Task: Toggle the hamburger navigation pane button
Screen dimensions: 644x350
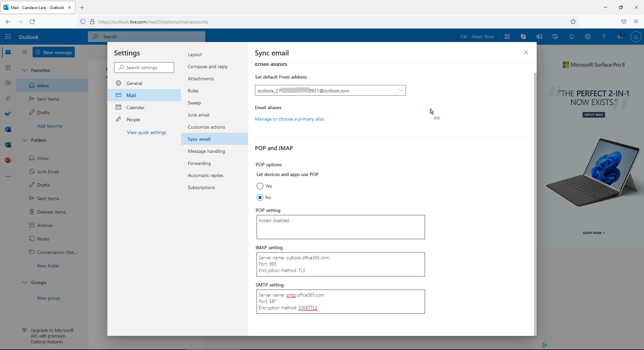Action: 24,52
